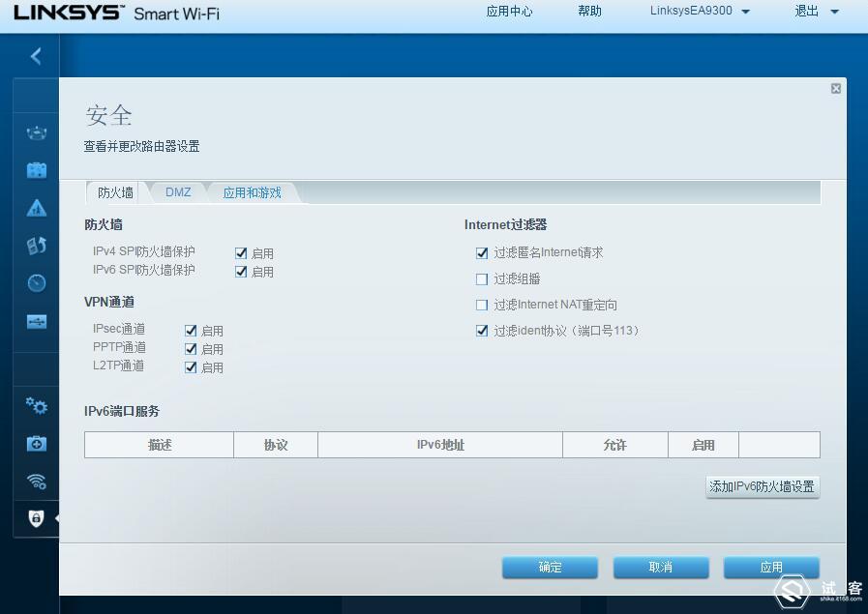Image resolution: width=868 pixels, height=614 pixels.
Task: Select the Guest Access sidebar icon
Action: point(36,169)
